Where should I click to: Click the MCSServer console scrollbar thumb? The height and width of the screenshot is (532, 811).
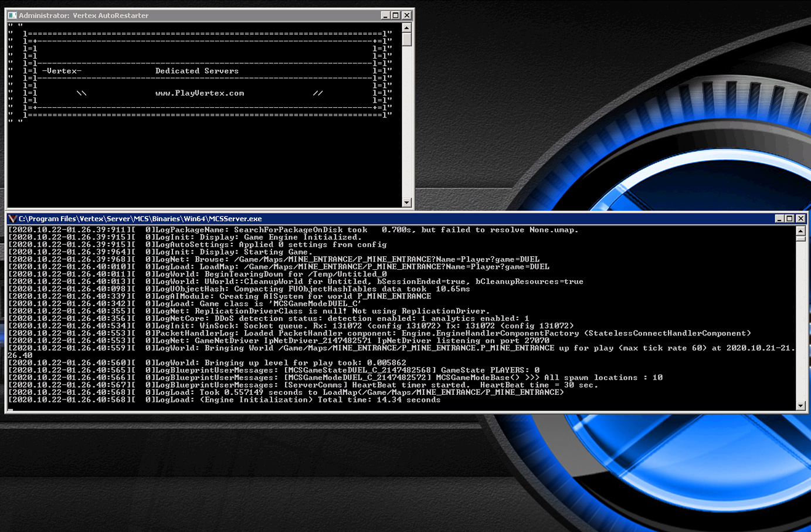pos(801,238)
